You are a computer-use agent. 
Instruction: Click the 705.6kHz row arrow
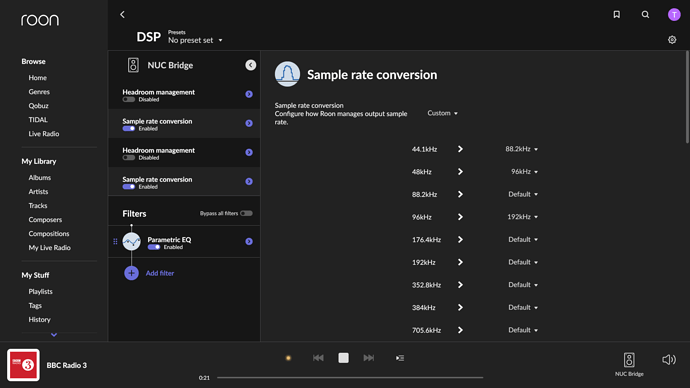tap(460, 330)
